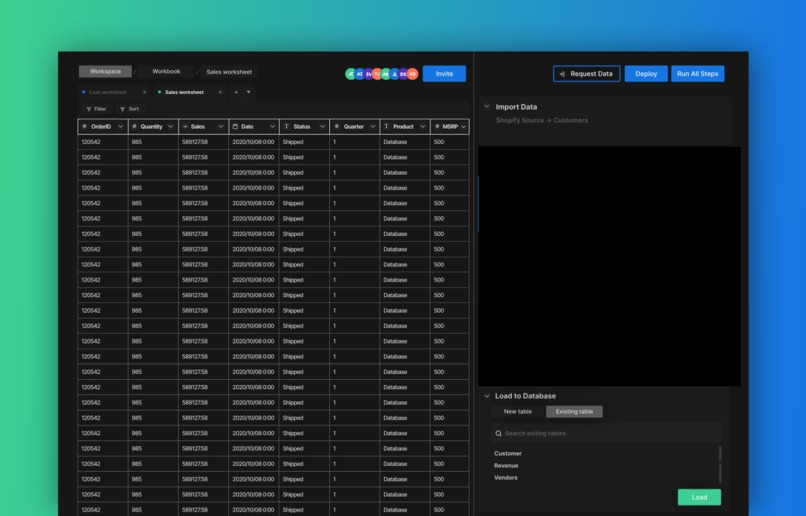Open the Status column dropdown

[322, 126]
